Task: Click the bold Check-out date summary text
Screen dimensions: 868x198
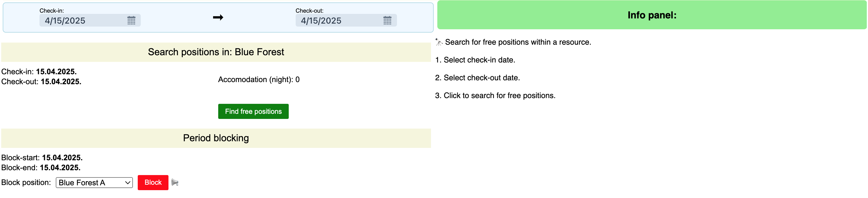Action: tap(61, 81)
